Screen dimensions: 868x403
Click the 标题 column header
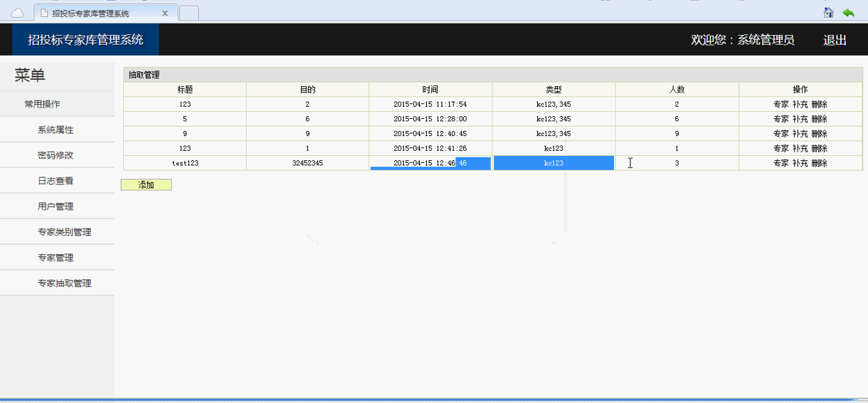pyautogui.click(x=185, y=90)
